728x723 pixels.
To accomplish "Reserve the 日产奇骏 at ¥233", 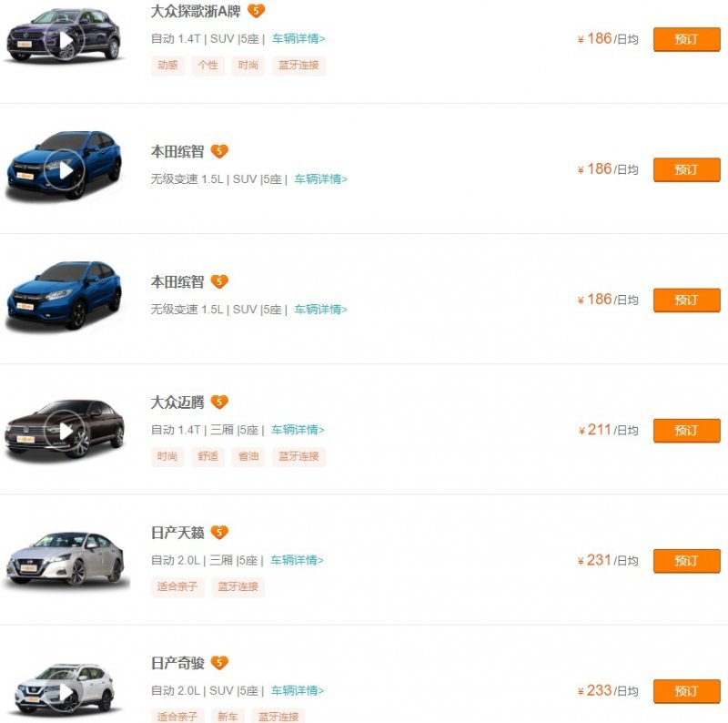I will (686, 691).
